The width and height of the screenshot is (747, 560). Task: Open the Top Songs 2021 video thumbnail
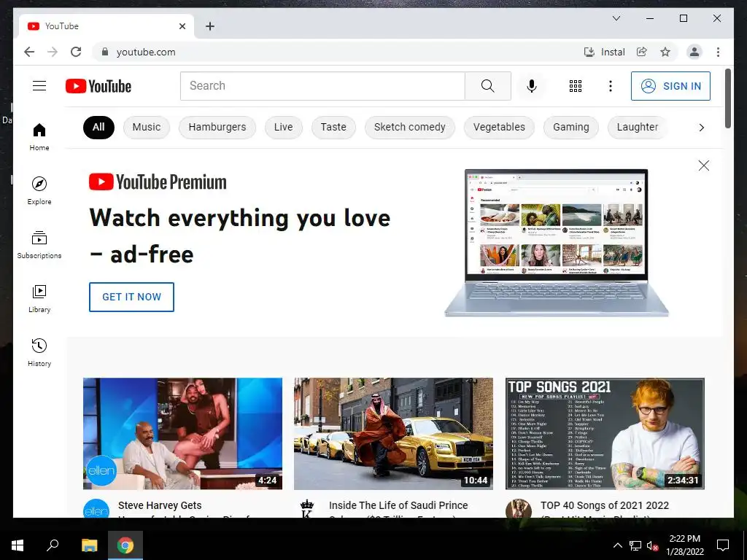605,433
